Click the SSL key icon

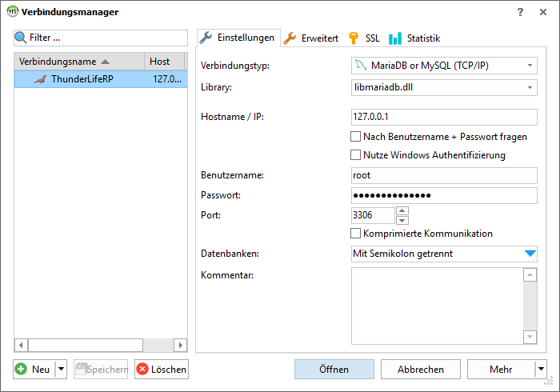354,38
